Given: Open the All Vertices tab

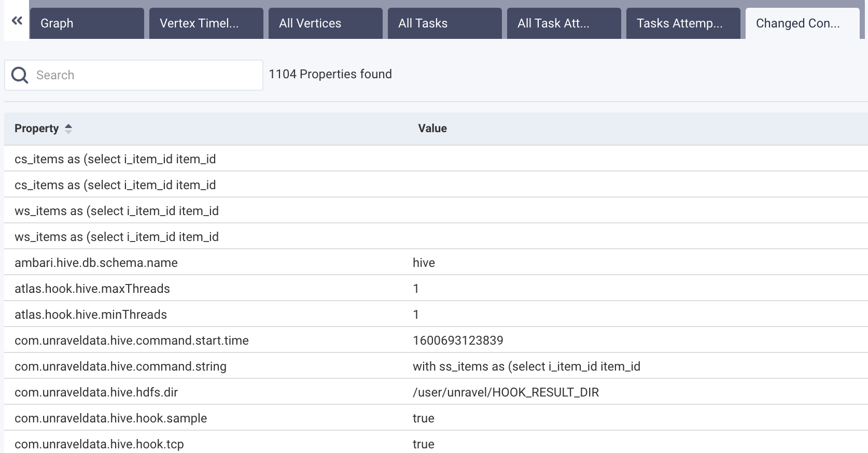Looking at the screenshot, I should point(326,23).
